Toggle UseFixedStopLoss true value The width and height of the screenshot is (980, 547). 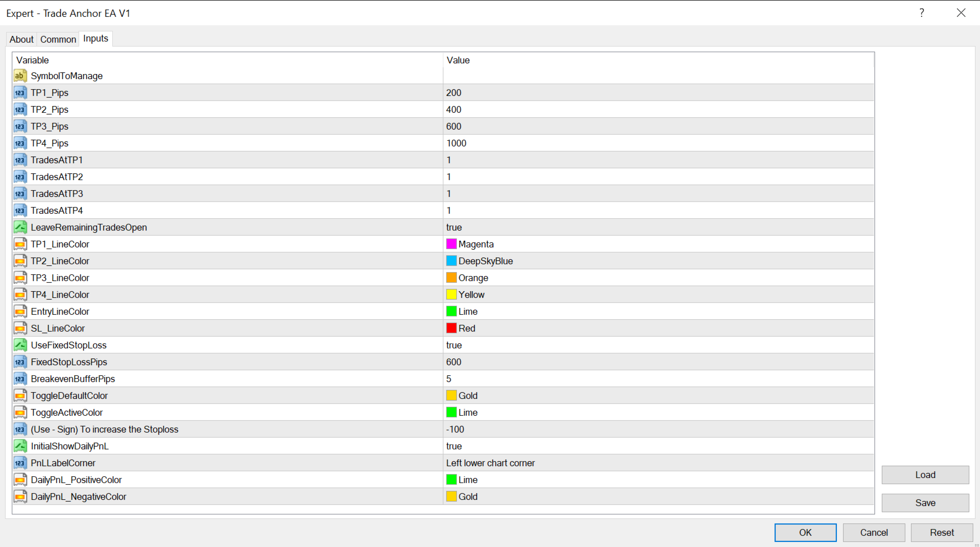658,345
